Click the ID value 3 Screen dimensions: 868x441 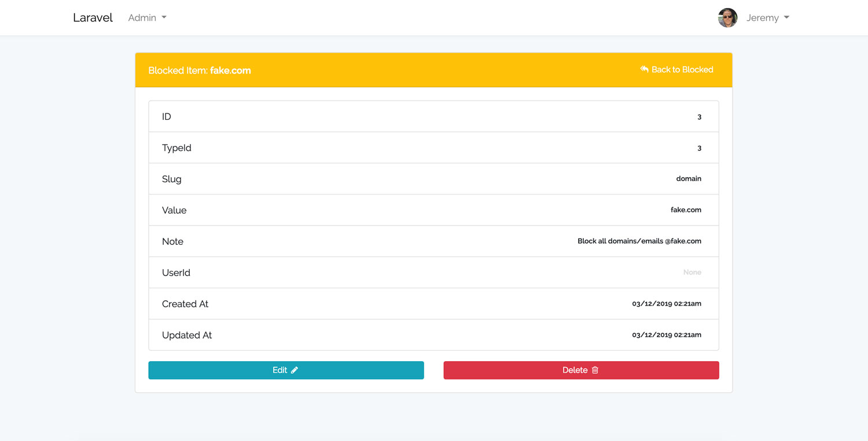pyautogui.click(x=699, y=117)
